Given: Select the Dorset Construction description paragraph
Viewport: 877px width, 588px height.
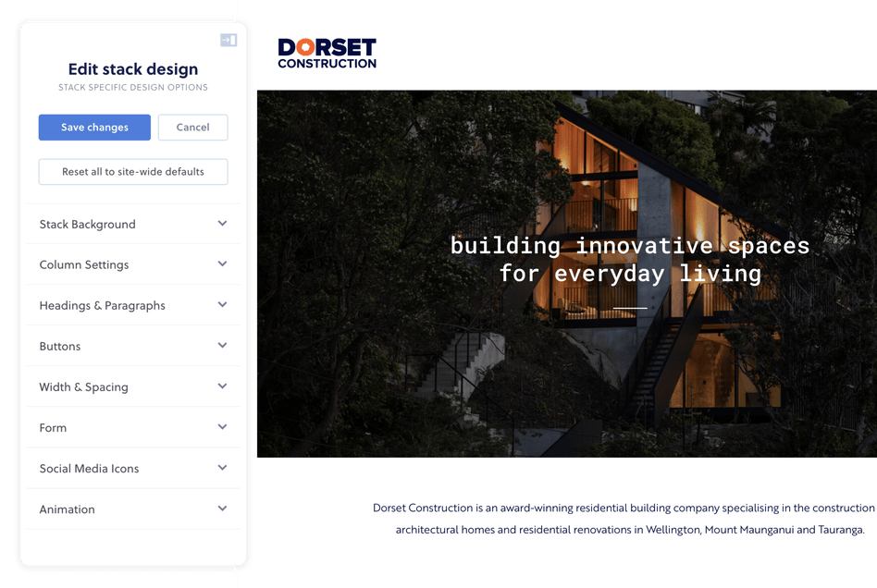Looking at the screenshot, I should coord(624,519).
